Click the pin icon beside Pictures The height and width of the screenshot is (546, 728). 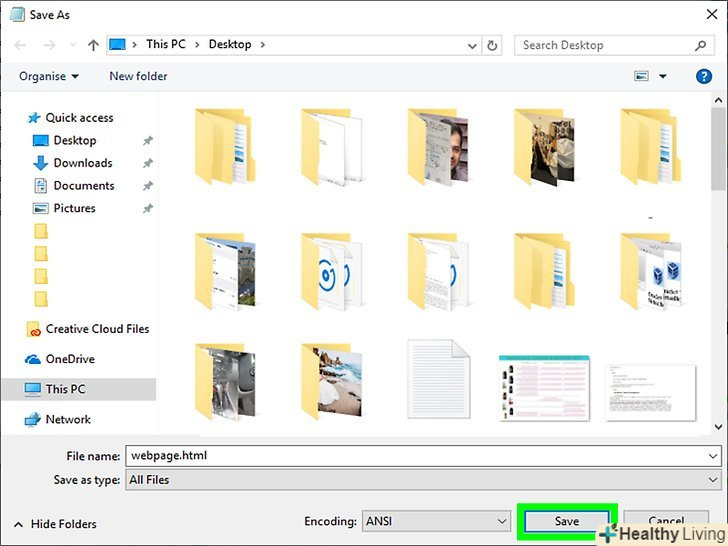[x=148, y=208]
